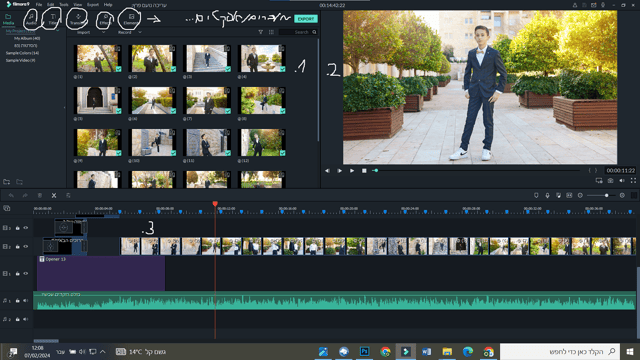640x360 pixels.
Task: Click the timeline marker shield icon
Action: tap(536, 196)
